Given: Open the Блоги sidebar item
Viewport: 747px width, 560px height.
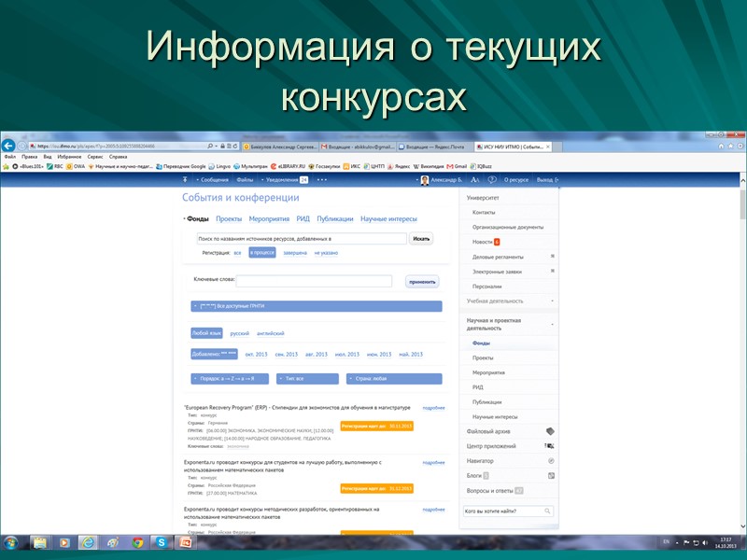Looking at the screenshot, I should click(x=474, y=474).
